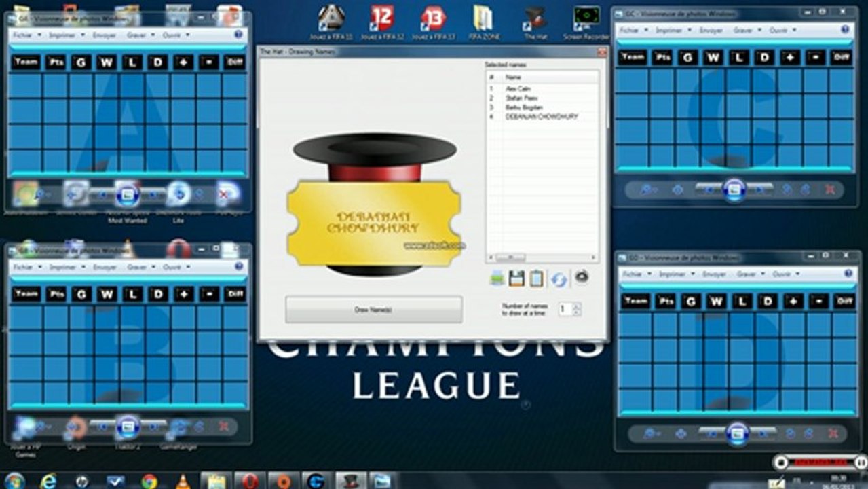
Task: Save the selected names with the floppy icon
Action: [516, 278]
